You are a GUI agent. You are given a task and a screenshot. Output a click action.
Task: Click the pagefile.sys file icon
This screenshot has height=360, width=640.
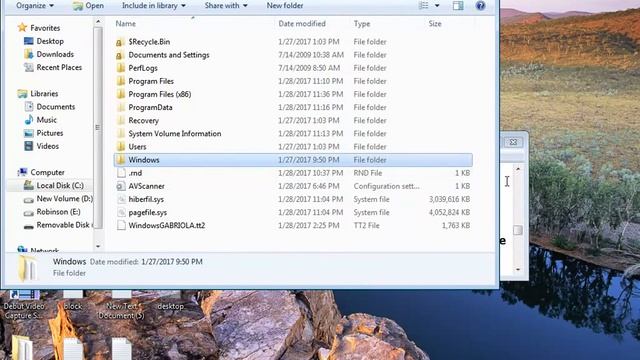click(x=121, y=212)
